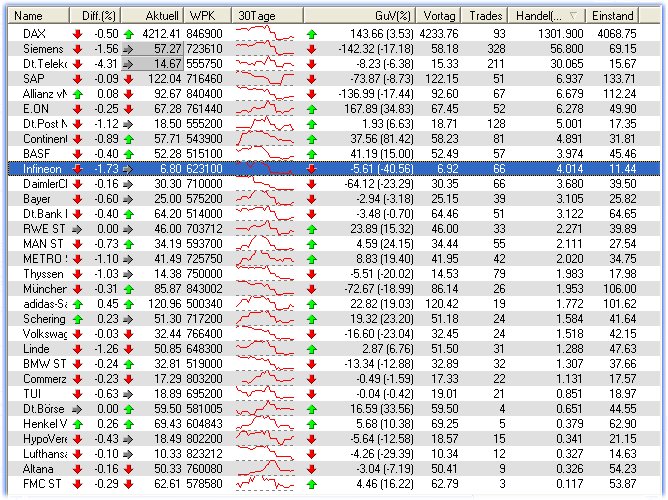668x500 pixels.
Task: Sort by the Diff.(%) column header
Action: pos(95,16)
